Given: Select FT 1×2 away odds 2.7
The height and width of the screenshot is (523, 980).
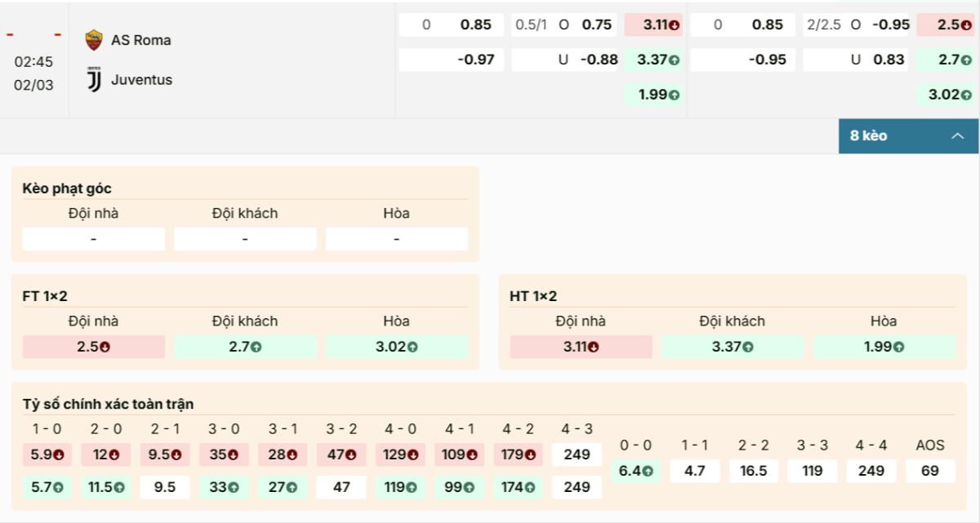Looking at the screenshot, I should 244,347.
